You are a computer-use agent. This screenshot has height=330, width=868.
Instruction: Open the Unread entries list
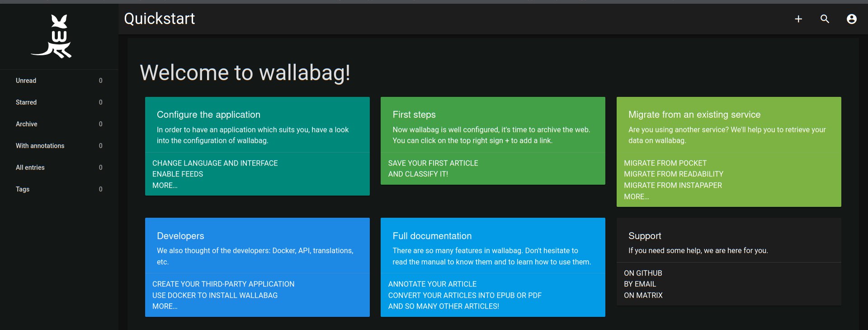coord(59,81)
